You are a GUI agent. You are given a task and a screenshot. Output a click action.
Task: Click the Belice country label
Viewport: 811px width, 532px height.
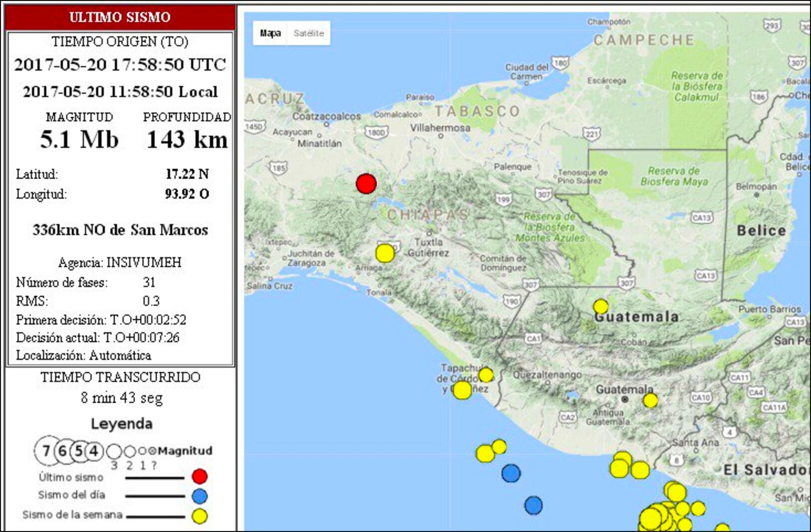coord(761,231)
